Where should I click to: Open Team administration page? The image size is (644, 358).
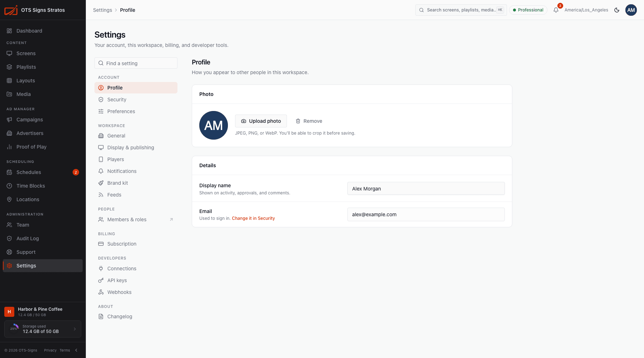click(x=43, y=225)
